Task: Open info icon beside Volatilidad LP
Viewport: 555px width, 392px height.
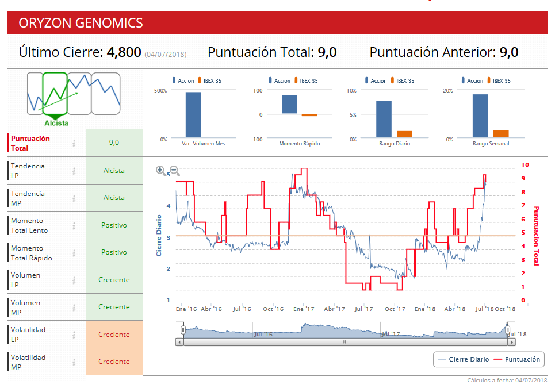Action: (x=74, y=335)
